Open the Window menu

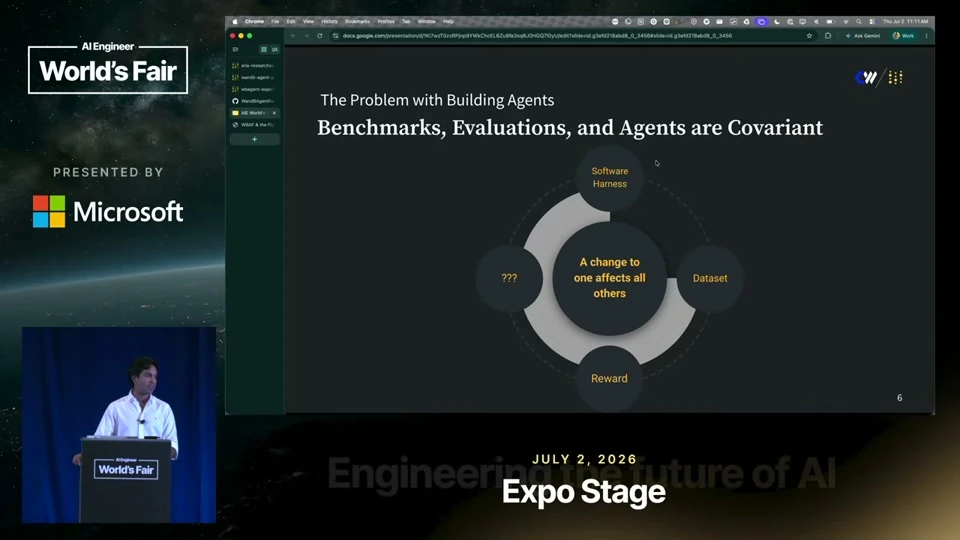point(426,21)
